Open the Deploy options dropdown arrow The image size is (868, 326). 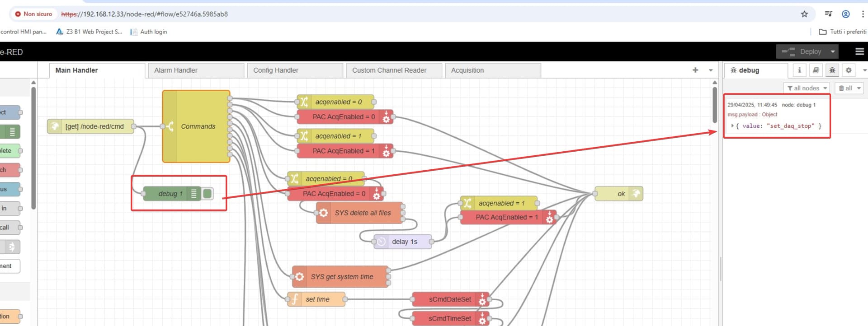(x=833, y=51)
